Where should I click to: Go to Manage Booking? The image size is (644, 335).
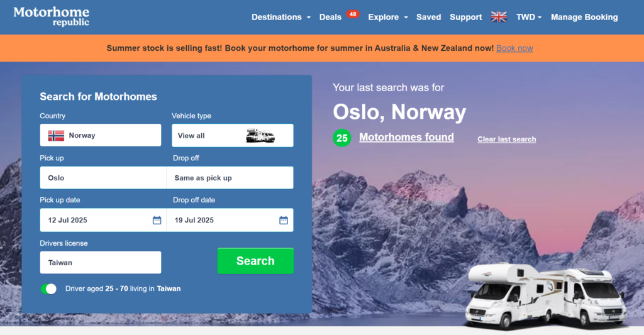[x=584, y=17]
